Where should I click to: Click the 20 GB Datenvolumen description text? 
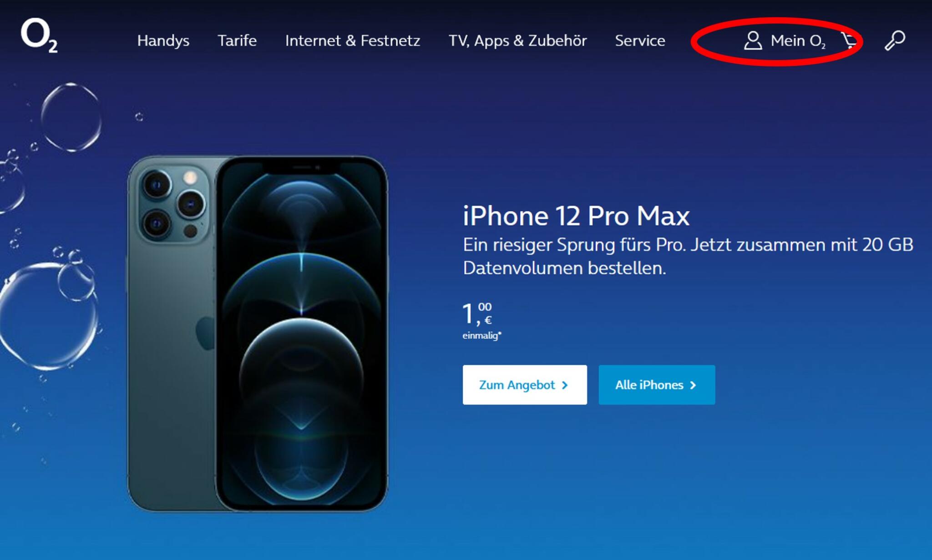[688, 257]
